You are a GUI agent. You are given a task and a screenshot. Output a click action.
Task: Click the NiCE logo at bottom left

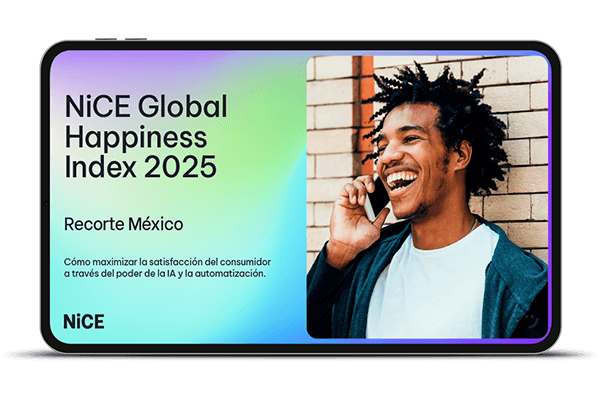click(x=84, y=322)
